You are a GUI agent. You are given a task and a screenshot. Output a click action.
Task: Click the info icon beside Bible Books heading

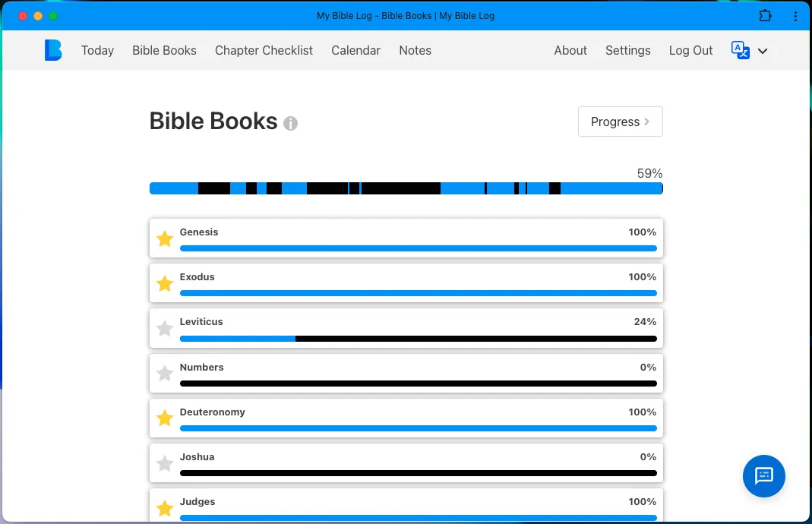[290, 122]
